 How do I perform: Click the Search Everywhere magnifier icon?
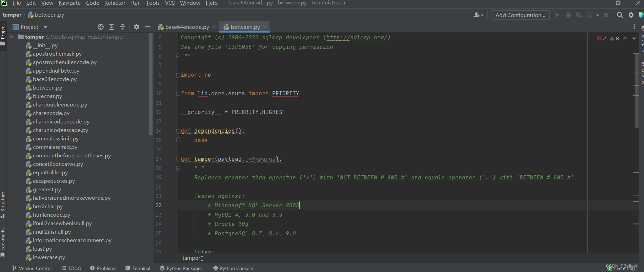pos(620,15)
